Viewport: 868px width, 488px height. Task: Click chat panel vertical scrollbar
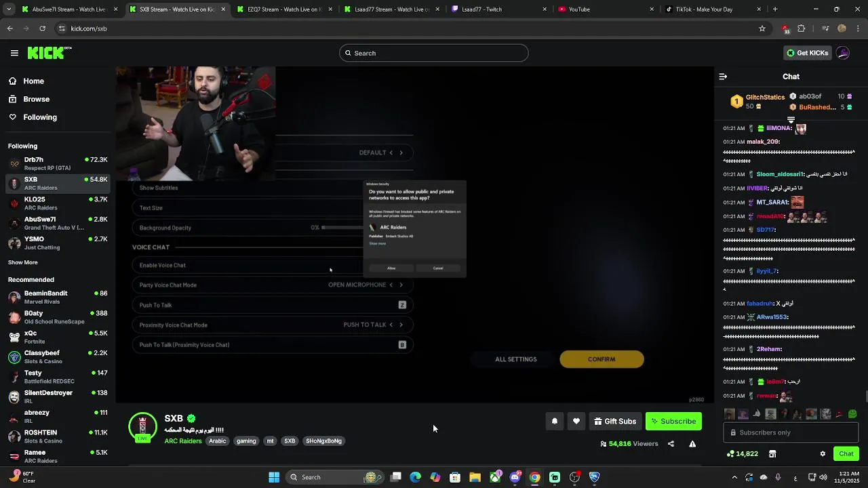pyautogui.click(x=865, y=396)
